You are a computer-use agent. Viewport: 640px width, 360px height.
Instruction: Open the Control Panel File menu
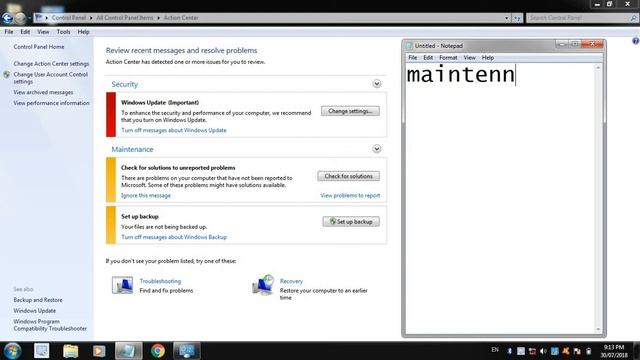coord(9,31)
